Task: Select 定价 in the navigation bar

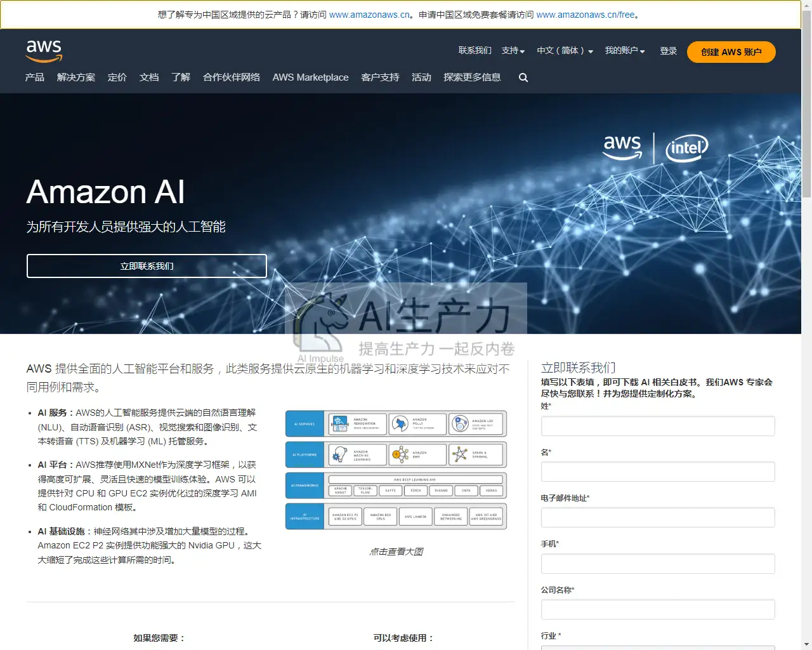Action: tap(117, 77)
